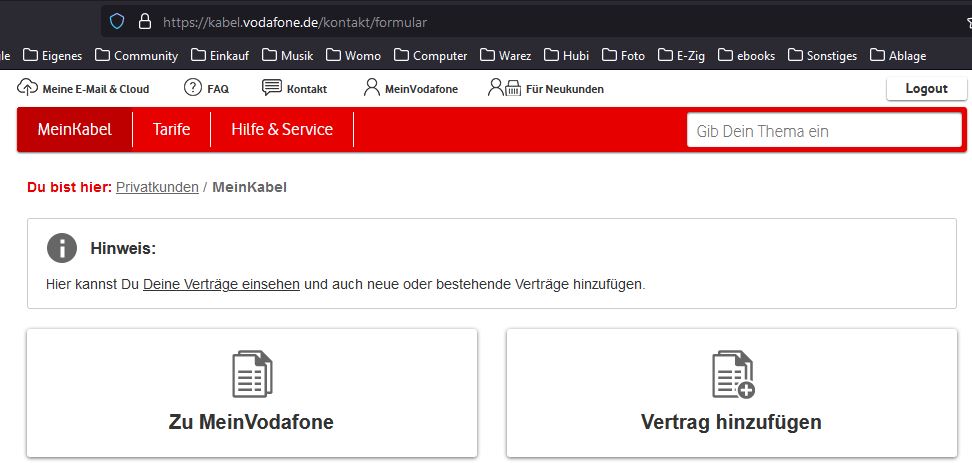Click the Du bist hier: label

pos(69,187)
